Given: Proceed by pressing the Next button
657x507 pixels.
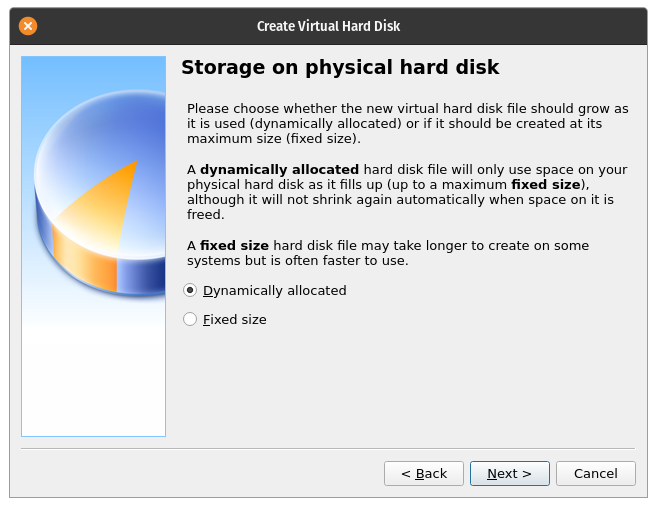Looking at the screenshot, I should [x=509, y=473].
